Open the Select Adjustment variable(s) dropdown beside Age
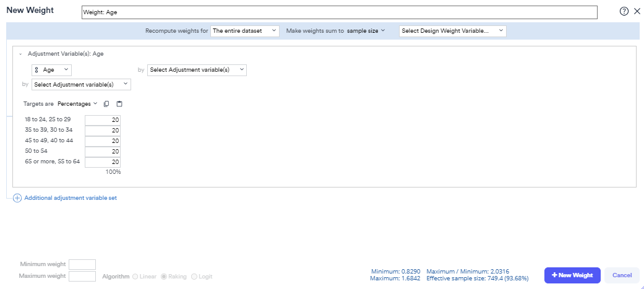 197,70
